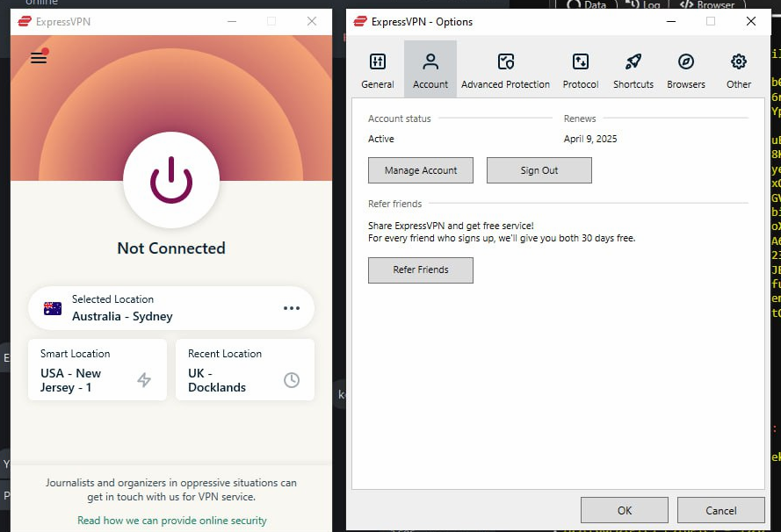This screenshot has height=532, width=781.
Task: Close the main ExpressVPN window
Action: point(312,21)
